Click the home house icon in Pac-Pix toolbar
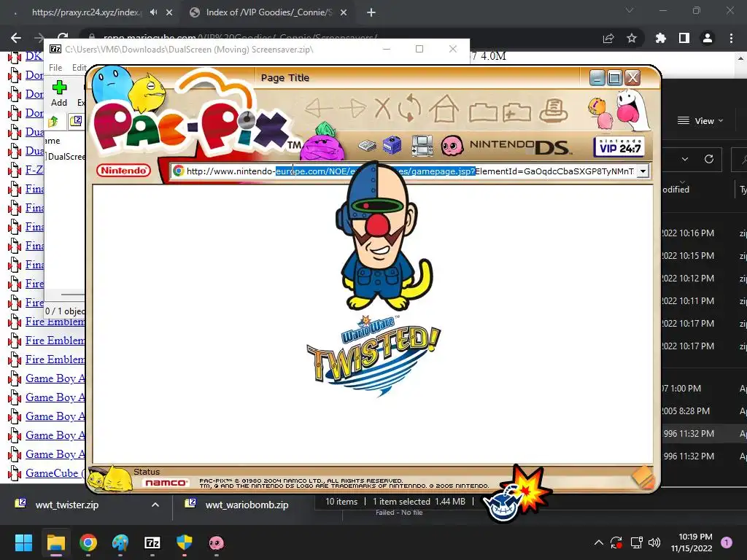Image resolution: width=747 pixels, height=560 pixels. point(444,108)
